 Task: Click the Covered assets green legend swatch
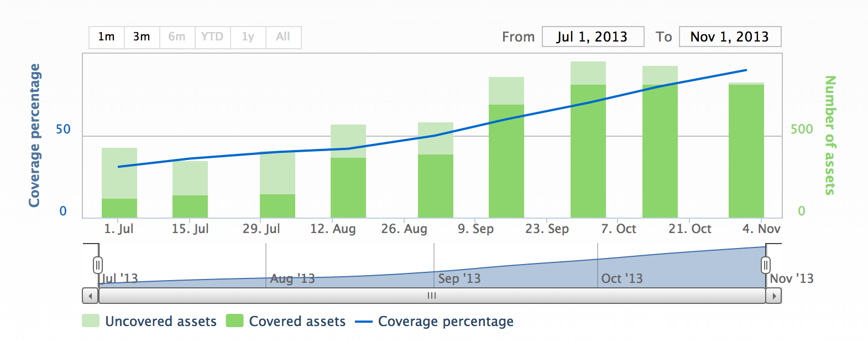pyautogui.click(x=235, y=321)
